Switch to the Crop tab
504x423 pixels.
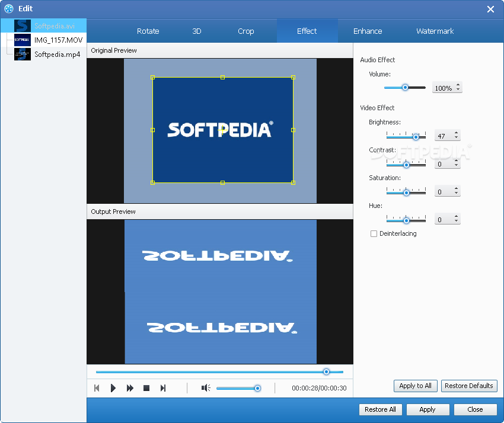pyautogui.click(x=246, y=31)
